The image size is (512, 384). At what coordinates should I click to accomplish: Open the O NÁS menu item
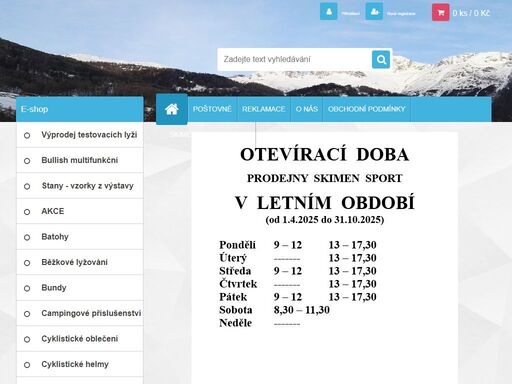307,109
